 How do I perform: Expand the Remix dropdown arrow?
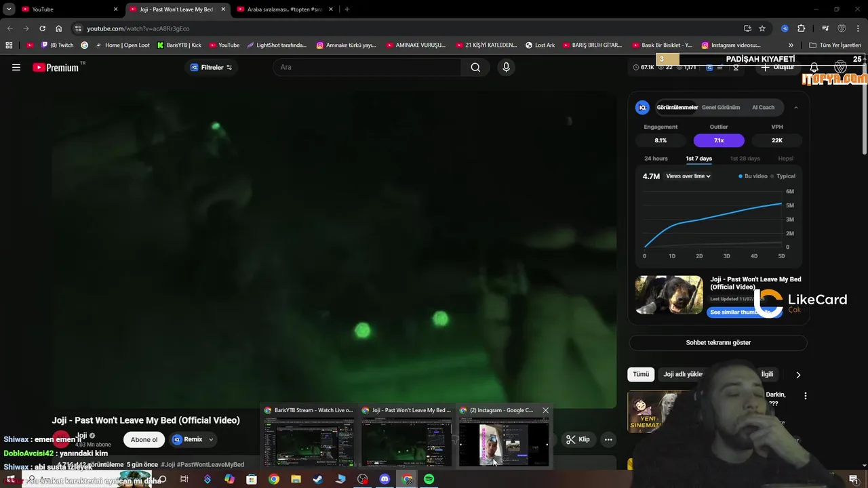tap(211, 439)
